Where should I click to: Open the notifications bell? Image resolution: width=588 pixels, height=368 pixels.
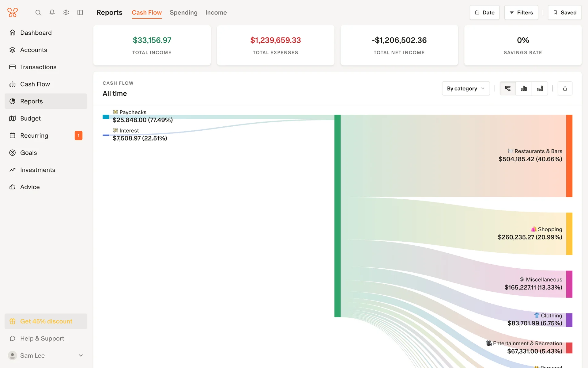click(x=52, y=13)
